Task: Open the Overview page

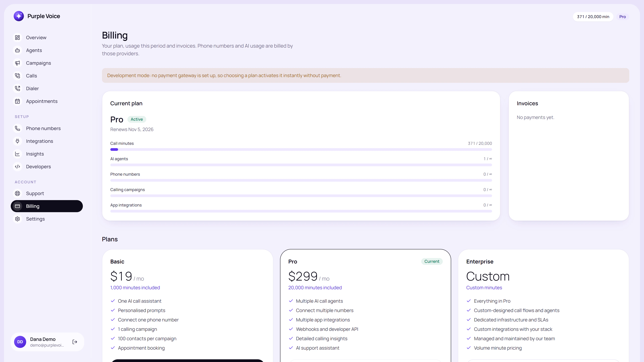Action: pyautogui.click(x=47, y=38)
